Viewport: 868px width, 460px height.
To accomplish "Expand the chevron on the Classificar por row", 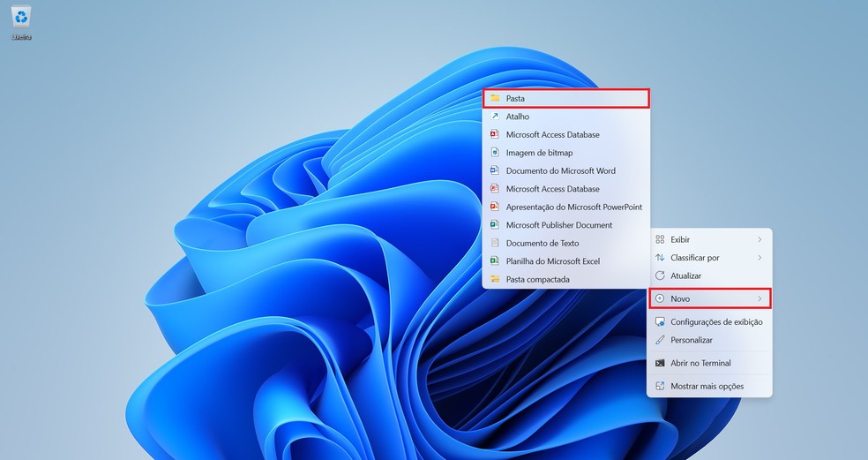I will click(759, 258).
